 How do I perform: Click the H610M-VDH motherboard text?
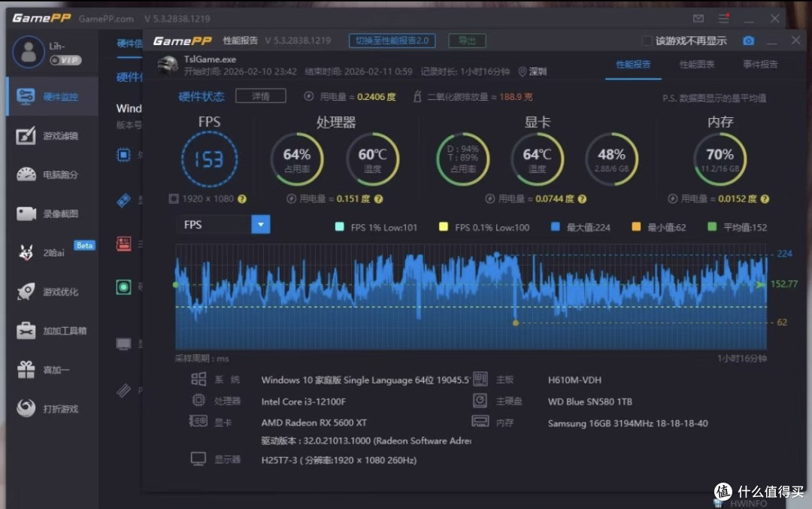(574, 380)
